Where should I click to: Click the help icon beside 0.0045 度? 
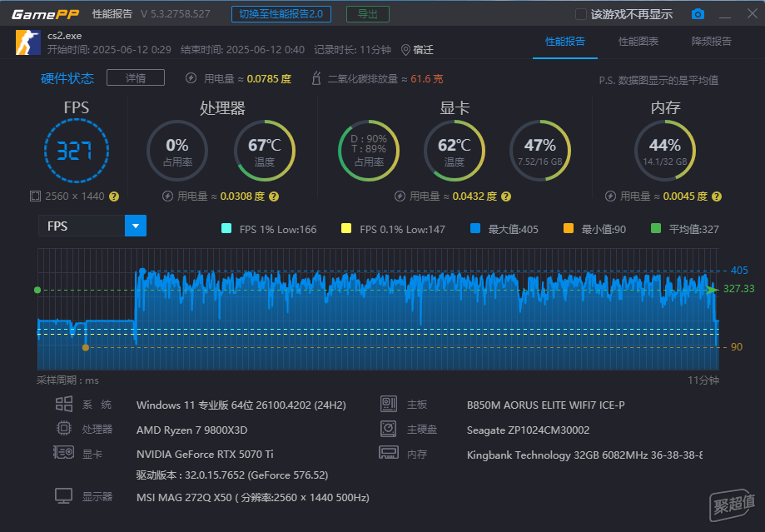[716, 196]
